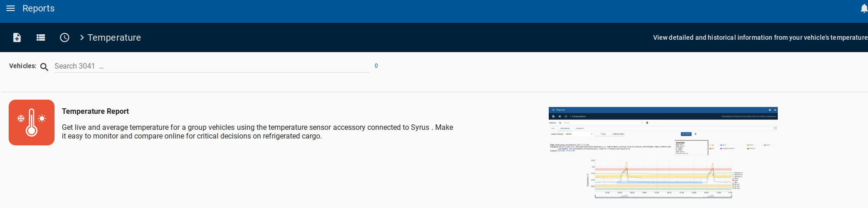Open the Temperature Report heading link

[95, 111]
